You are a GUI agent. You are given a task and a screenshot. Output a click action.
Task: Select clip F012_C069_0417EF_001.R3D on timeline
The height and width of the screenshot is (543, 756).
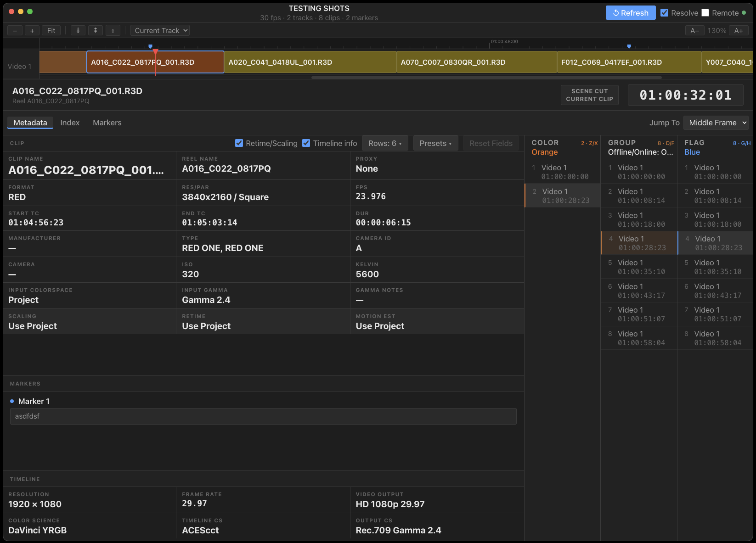click(629, 62)
